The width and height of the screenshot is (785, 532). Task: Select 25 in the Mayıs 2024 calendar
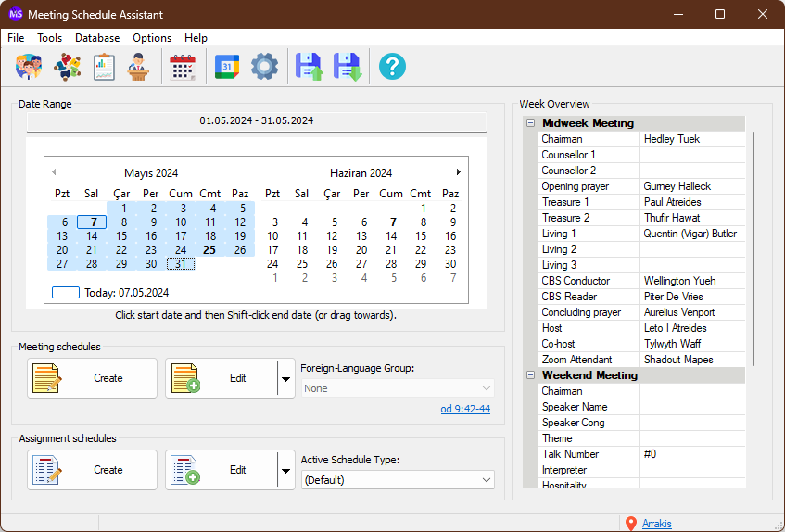pyautogui.click(x=210, y=249)
